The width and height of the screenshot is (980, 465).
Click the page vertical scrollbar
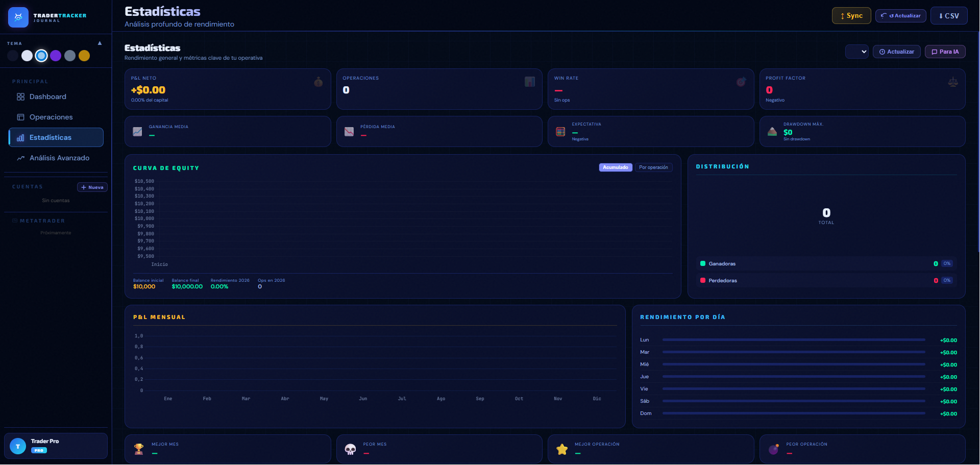point(978,141)
